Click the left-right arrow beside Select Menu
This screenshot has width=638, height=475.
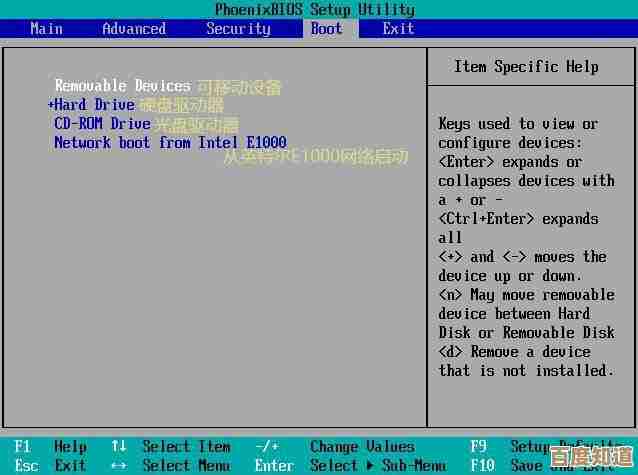pos(118,465)
